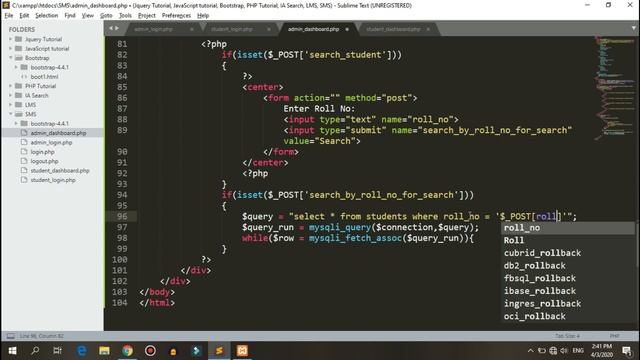Screen dimensions: 640x360
Task: Choose fbsql_rollback from the autocomplete list
Action: (x=567, y=279)
